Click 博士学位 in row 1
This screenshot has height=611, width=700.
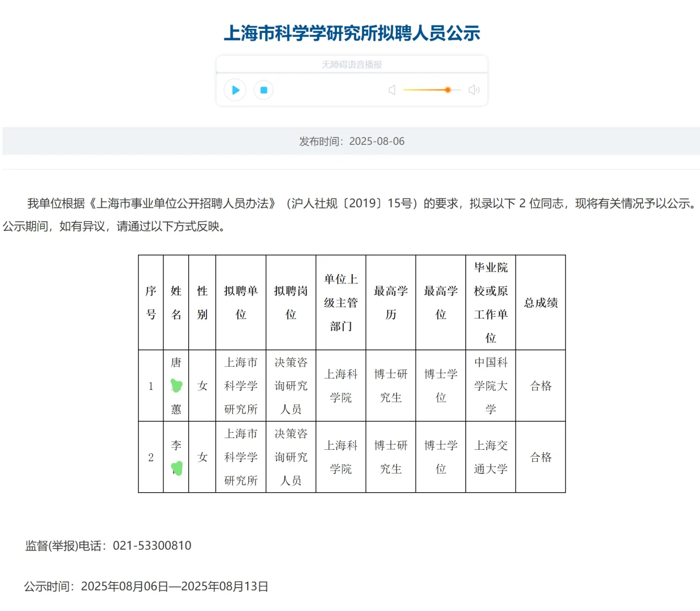click(441, 386)
